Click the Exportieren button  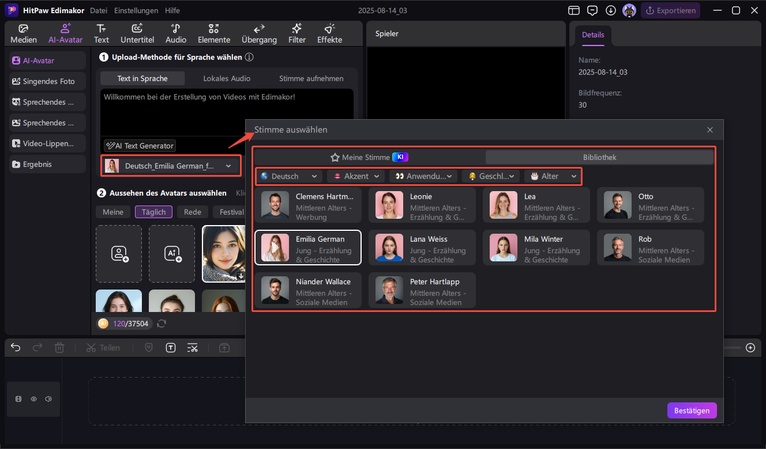coord(671,10)
